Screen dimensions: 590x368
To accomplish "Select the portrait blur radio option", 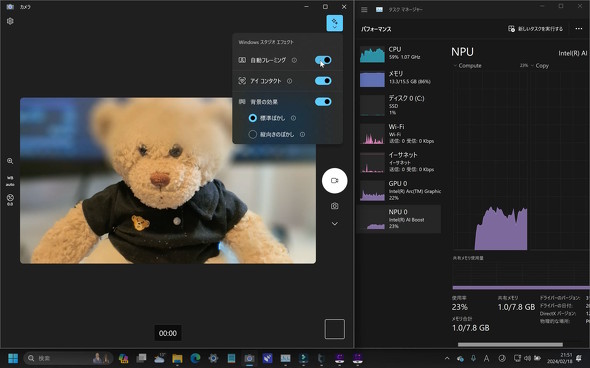I will tap(252, 134).
